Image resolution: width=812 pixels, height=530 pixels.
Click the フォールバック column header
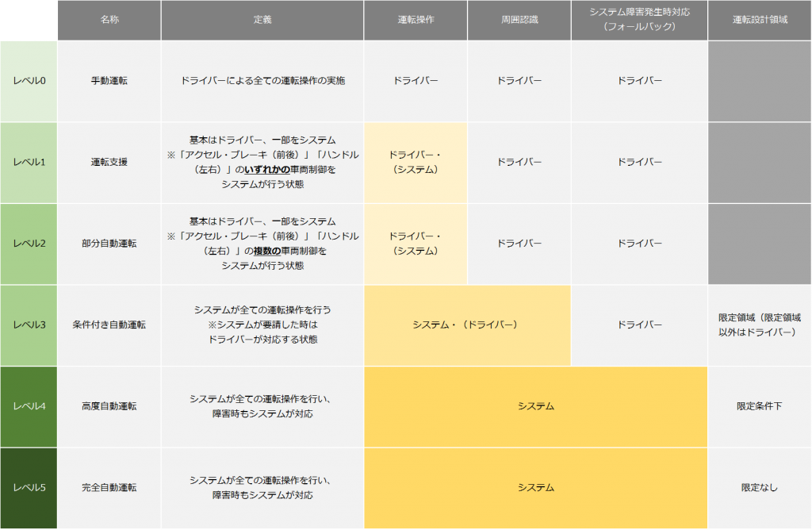point(639,20)
